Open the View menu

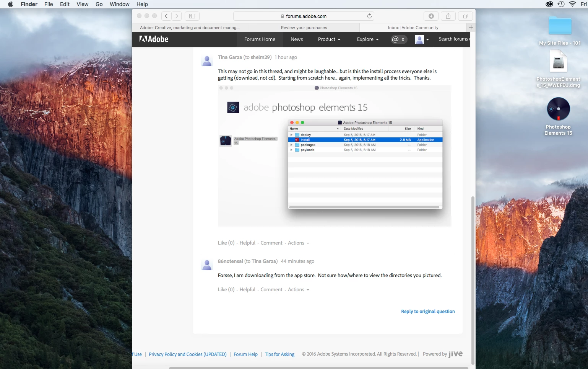82,4
